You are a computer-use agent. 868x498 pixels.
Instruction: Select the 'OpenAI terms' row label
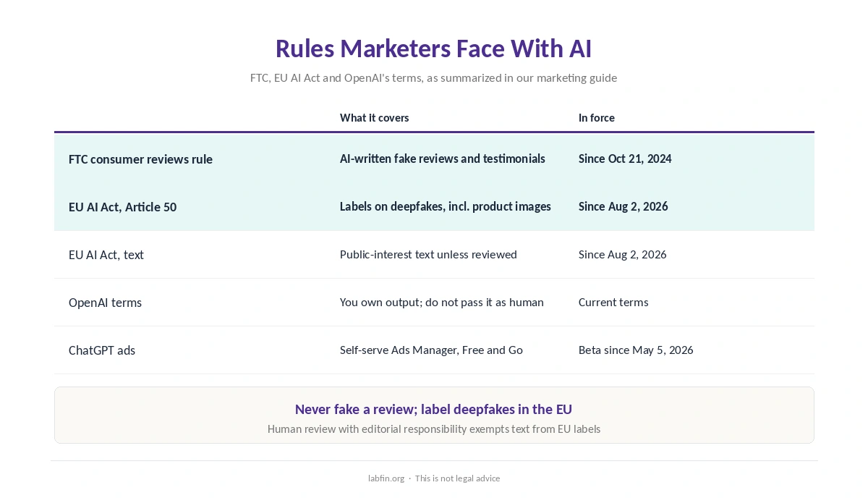point(105,303)
